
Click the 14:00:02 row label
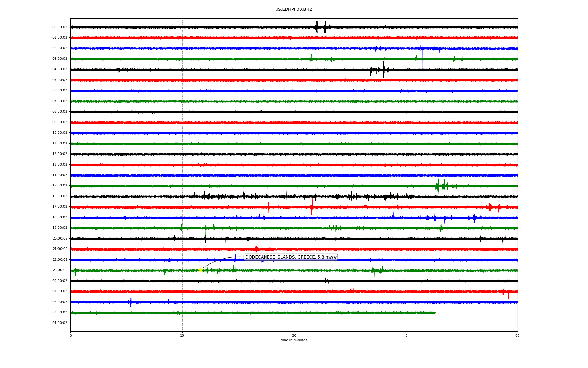tap(60, 175)
